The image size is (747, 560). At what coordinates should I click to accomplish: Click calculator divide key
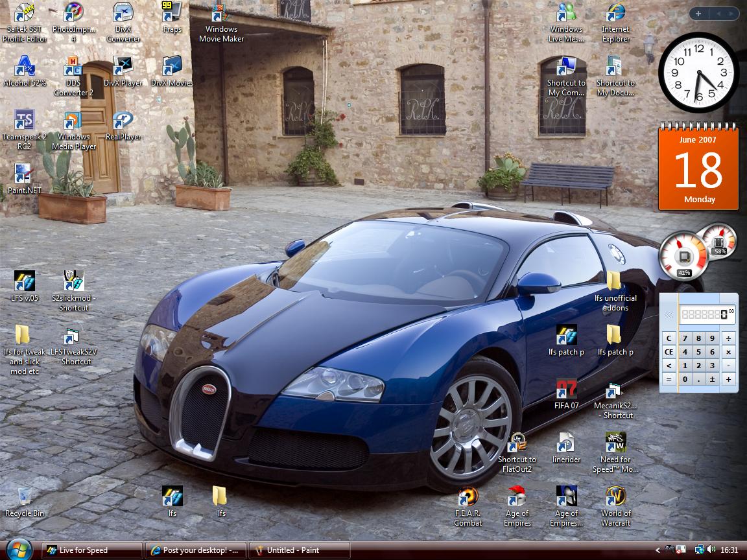pos(728,338)
